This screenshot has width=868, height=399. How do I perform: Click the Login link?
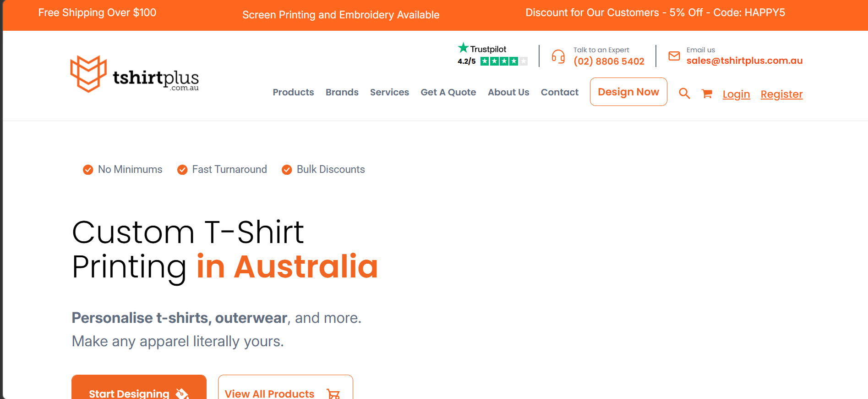point(736,94)
